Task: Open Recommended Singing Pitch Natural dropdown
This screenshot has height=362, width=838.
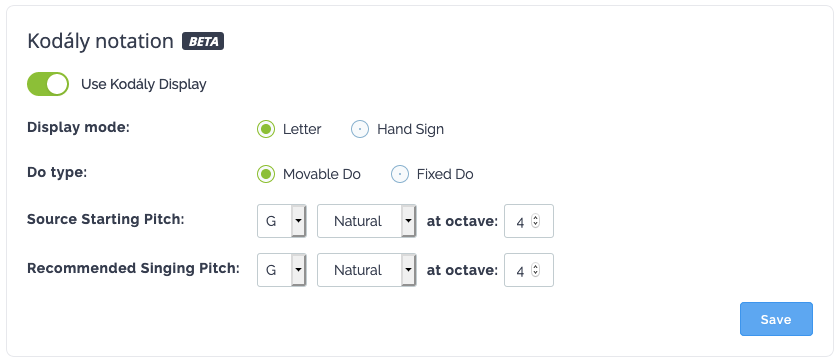Action: (367, 270)
